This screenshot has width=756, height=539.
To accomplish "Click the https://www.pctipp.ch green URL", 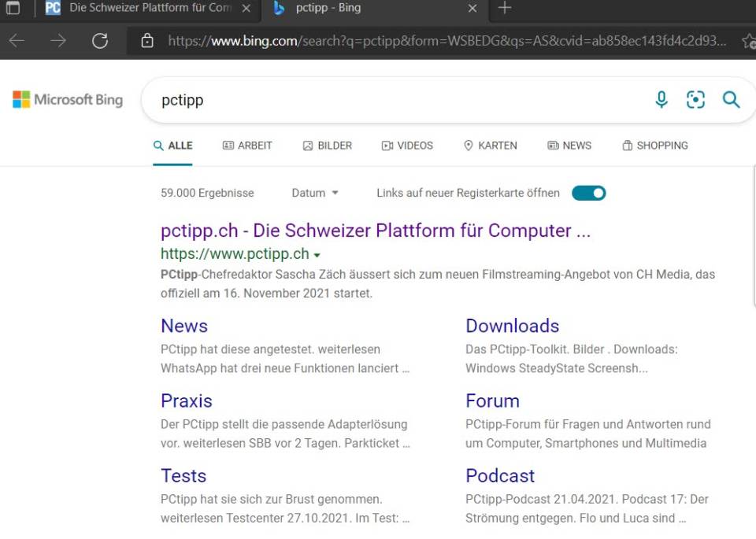I will [x=235, y=254].
